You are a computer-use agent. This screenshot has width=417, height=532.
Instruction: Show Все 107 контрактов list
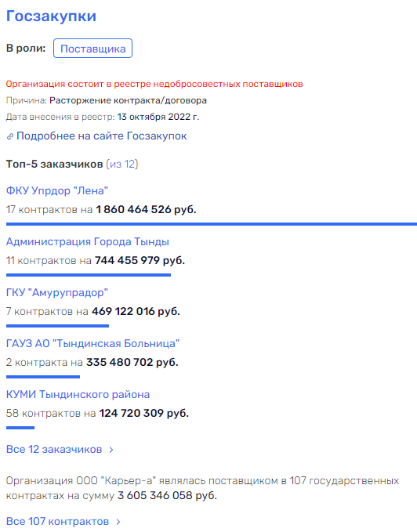(x=57, y=521)
